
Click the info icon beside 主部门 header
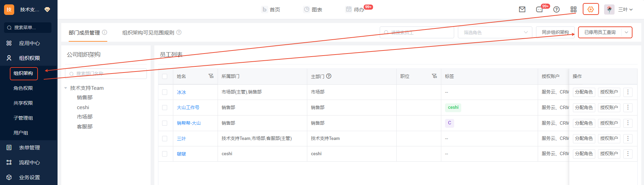pos(329,76)
